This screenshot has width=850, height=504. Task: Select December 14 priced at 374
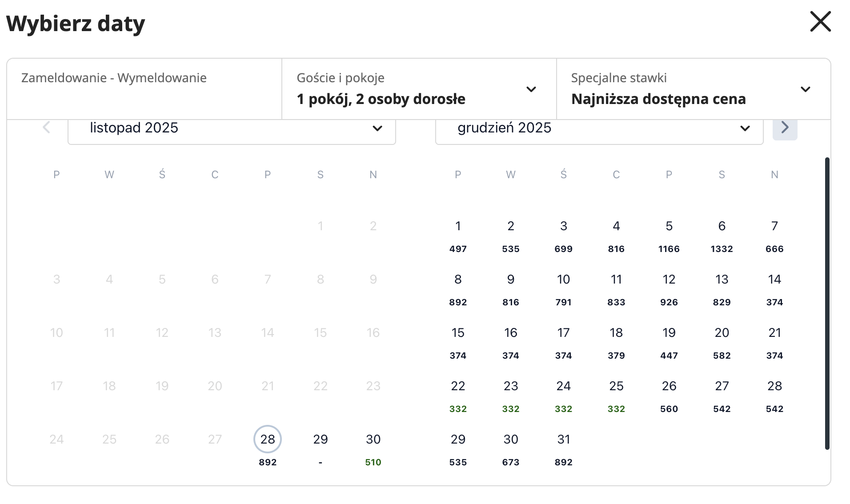click(774, 287)
